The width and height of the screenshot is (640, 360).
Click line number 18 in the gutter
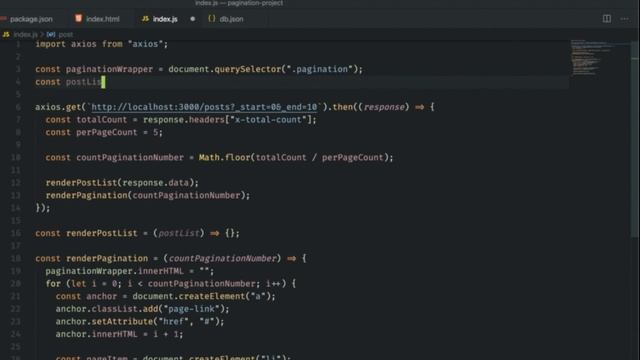tap(16, 258)
